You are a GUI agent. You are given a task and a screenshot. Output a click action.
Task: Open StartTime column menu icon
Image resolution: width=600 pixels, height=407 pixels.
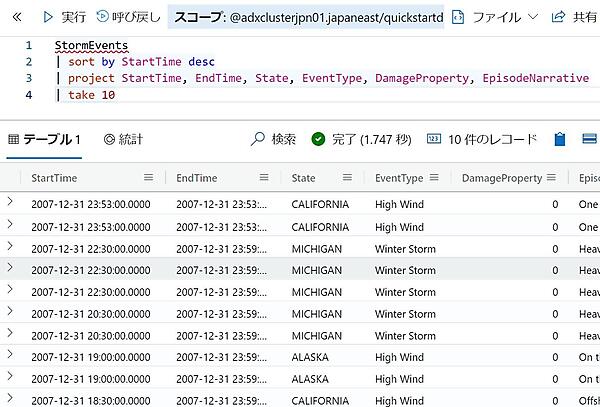[x=149, y=177]
